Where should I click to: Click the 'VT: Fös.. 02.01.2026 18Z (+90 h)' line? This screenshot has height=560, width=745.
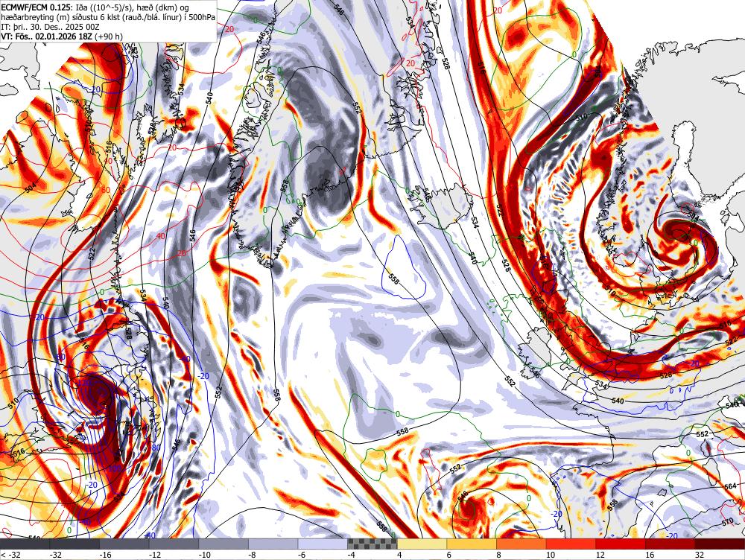[62, 36]
